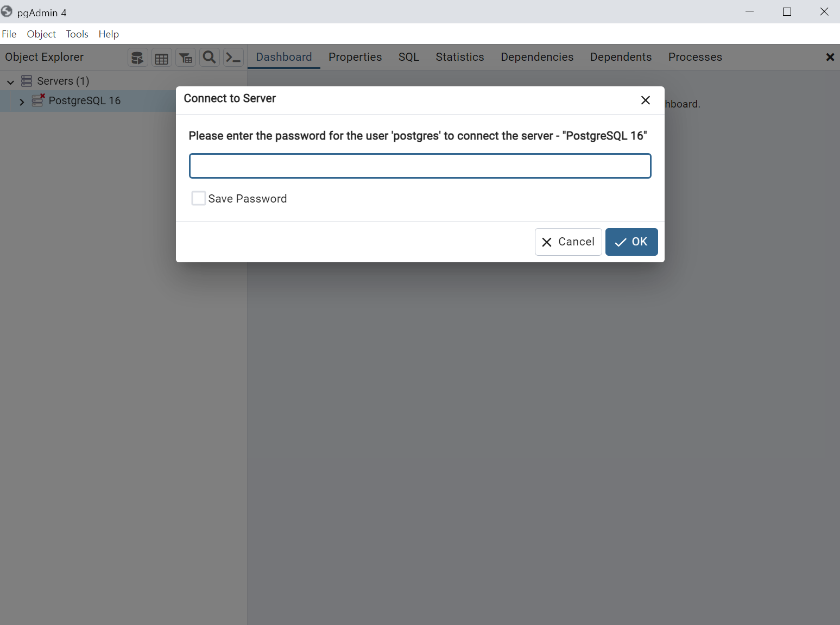This screenshot has width=840, height=625.
Task: Select the PostgreSQL 16 tree item
Action: [x=85, y=100]
